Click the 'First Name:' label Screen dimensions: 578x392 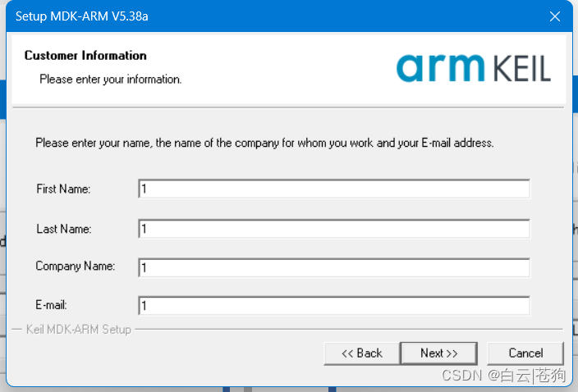63,189
